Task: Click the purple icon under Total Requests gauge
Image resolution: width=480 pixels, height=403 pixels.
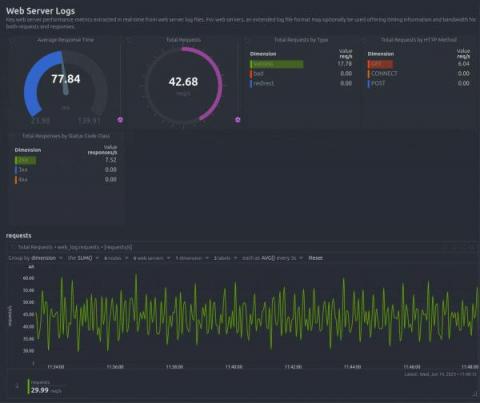Action: [x=238, y=120]
